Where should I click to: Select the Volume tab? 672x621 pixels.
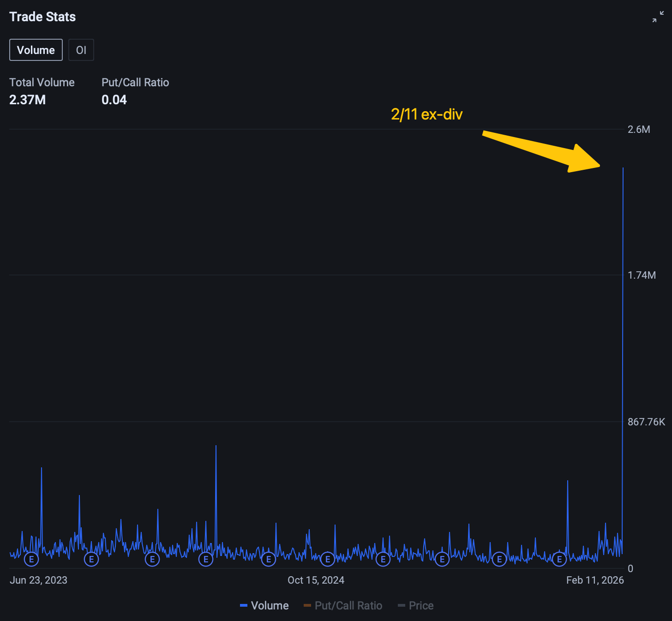tap(36, 50)
